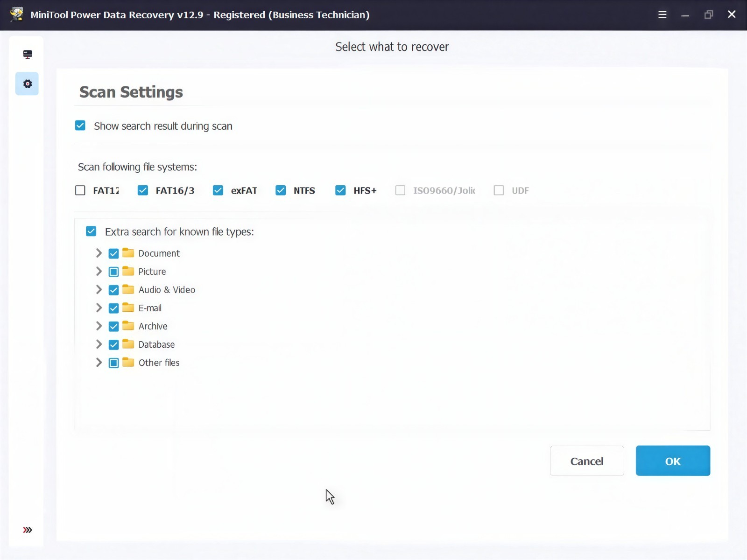Confirm settings with the OK button
Viewport: 747px width, 560px height.
point(673,461)
